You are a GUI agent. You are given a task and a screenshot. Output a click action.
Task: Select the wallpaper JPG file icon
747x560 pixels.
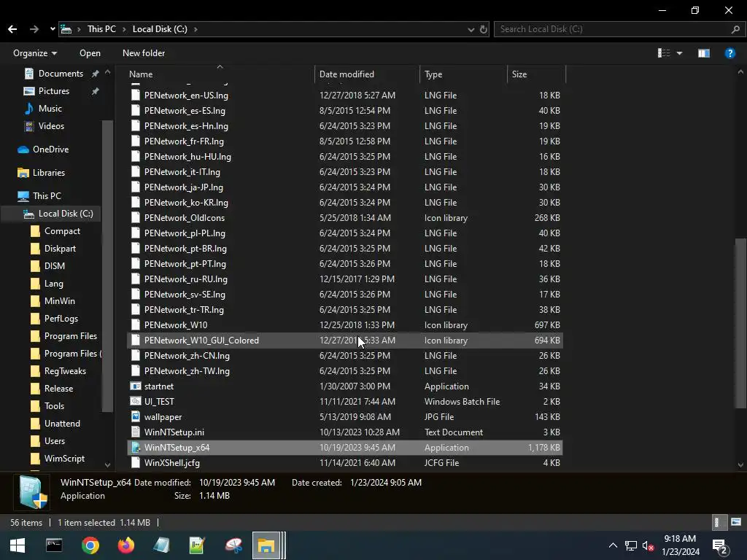coord(136,416)
